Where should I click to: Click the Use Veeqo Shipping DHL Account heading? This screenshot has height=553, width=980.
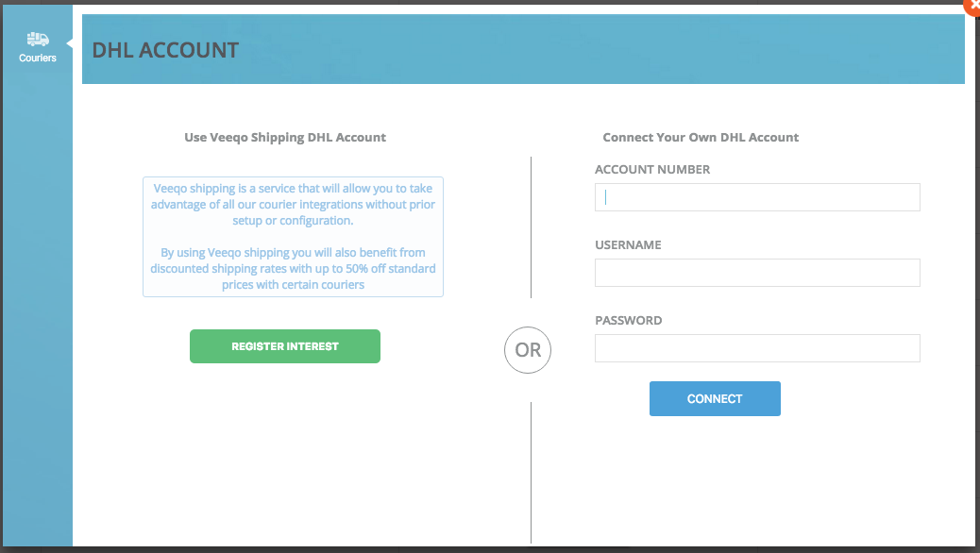tap(285, 138)
